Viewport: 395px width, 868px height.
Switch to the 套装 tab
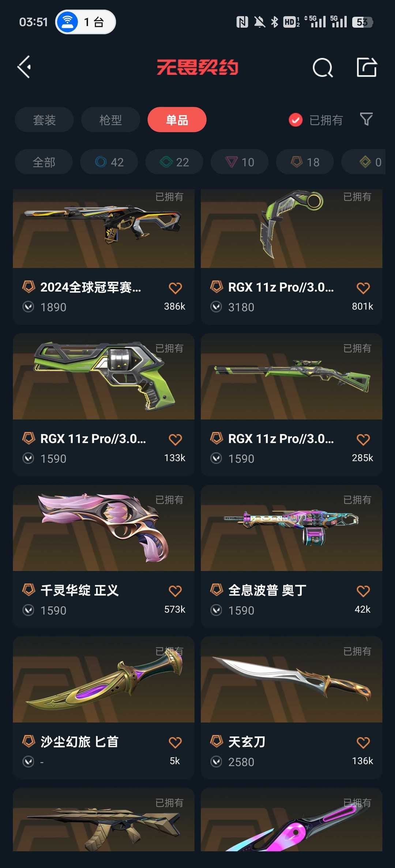[x=44, y=119]
